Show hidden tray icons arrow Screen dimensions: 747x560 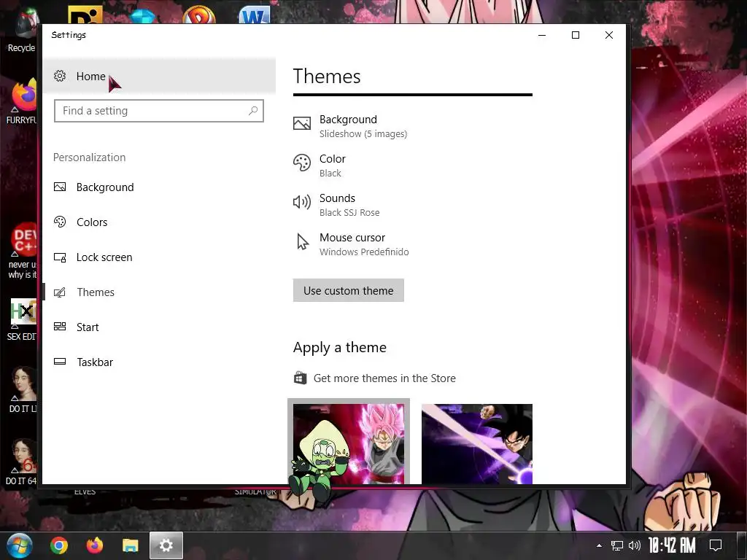600,545
